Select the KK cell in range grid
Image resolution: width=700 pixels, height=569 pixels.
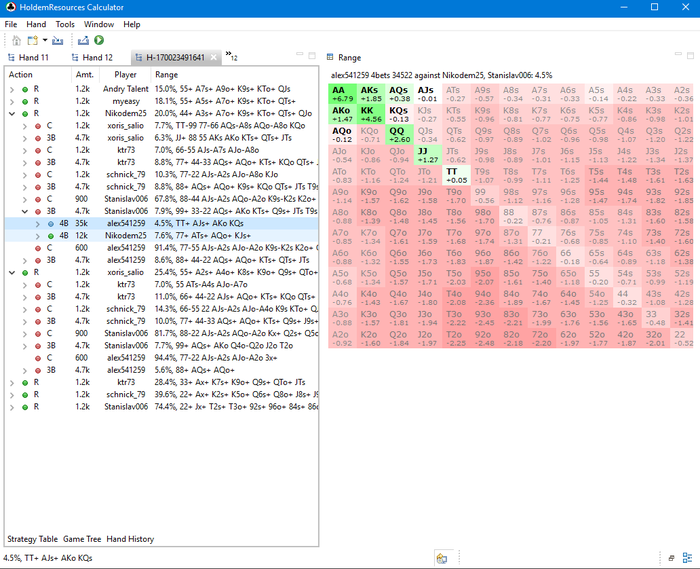pos(371,114)
